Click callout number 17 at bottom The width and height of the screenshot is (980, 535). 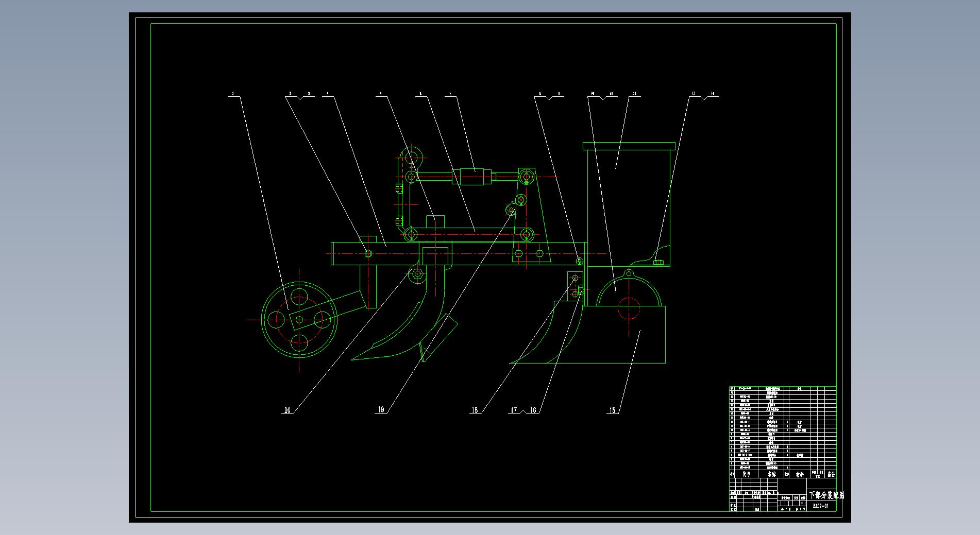coord(514,410)
